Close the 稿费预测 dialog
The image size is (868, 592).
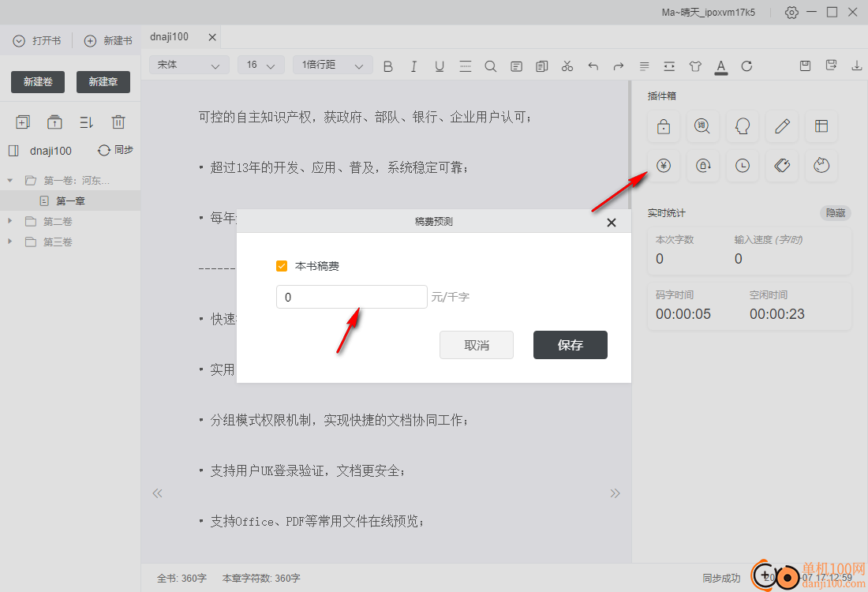pos(611,222)
